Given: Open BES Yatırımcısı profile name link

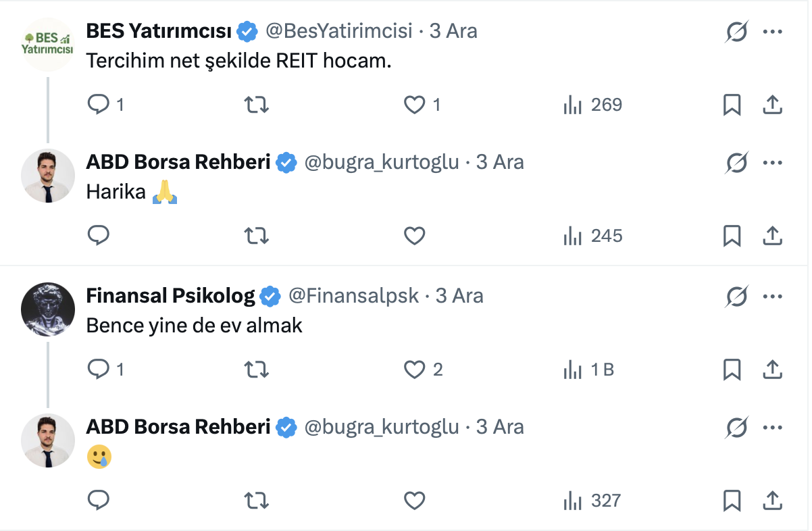Looking at the screenshot, I should click(159, 31).
